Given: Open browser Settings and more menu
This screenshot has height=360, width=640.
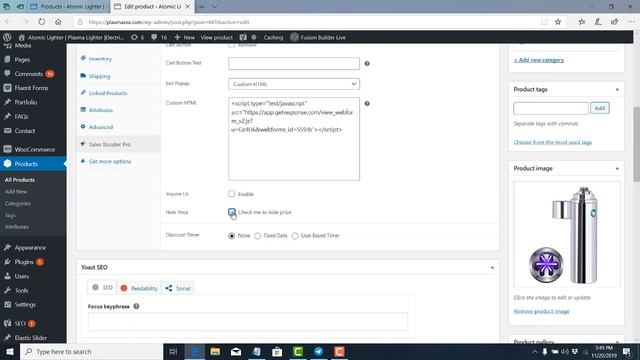Looking at the screenshot, I should (x=631, y=22).
